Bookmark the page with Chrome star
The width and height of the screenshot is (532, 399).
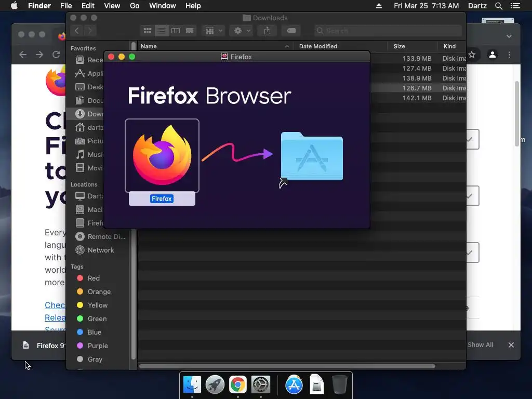[x=472, y=55]
